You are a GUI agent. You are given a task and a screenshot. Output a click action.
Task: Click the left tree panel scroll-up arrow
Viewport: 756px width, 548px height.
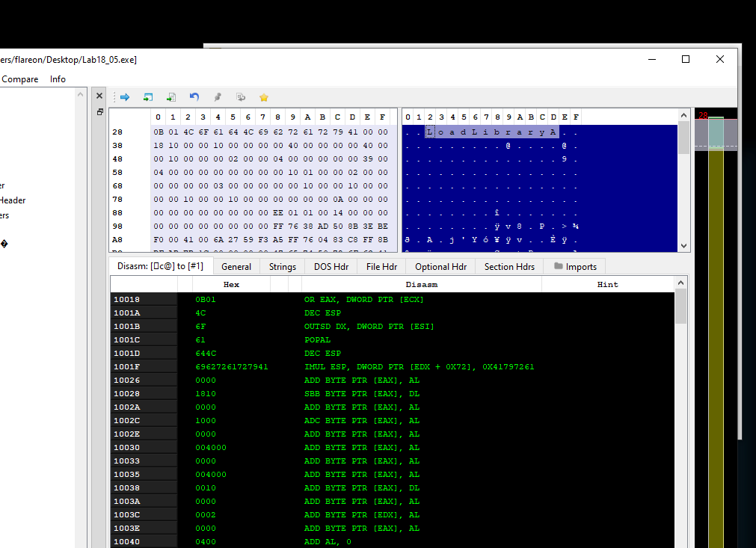click(80, 95)
